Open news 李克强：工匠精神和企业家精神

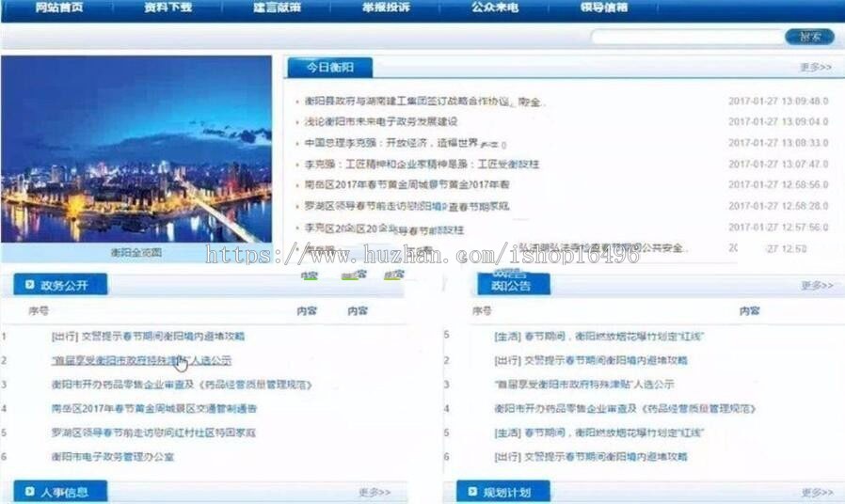tap(422, 164)
